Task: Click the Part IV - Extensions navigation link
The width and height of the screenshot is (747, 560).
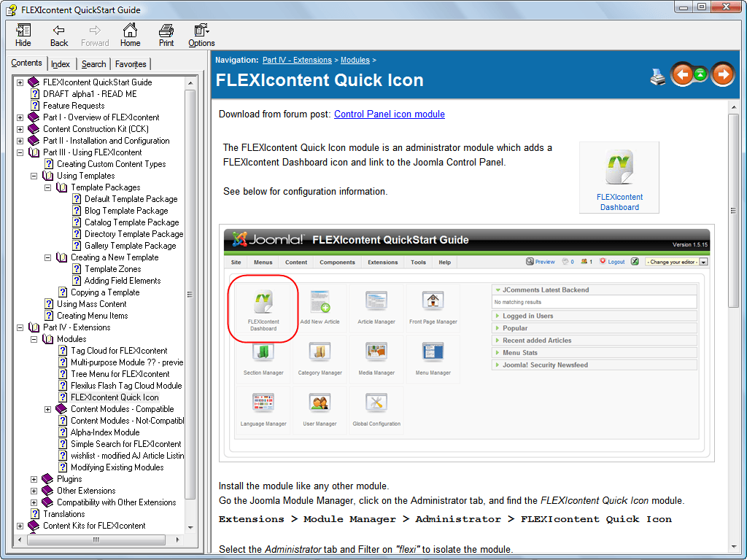Action: pyautogui.click(x=297, y=60)
